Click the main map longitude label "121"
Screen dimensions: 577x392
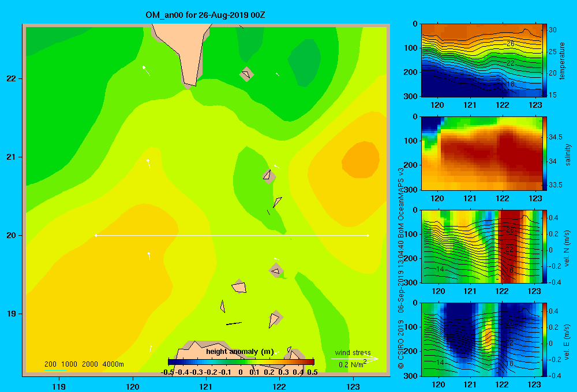pos(206,386)
